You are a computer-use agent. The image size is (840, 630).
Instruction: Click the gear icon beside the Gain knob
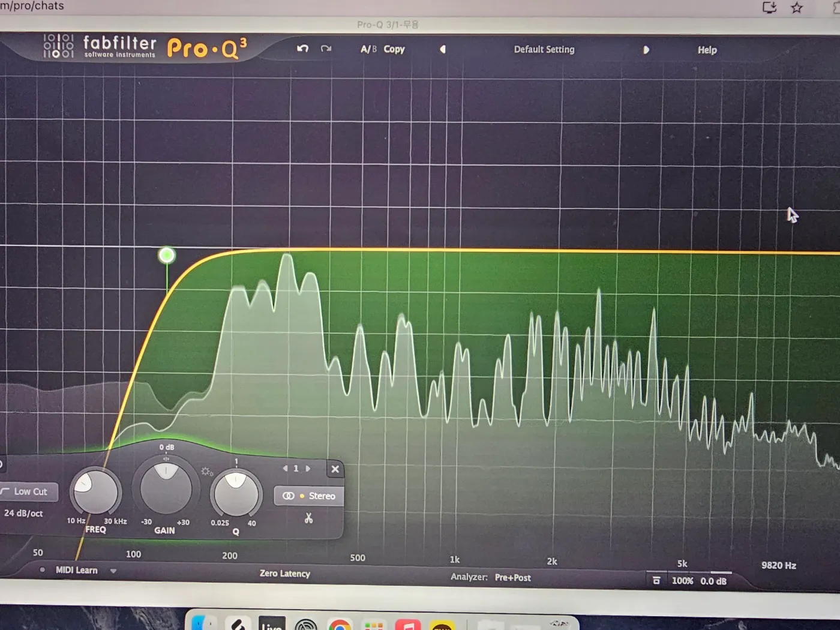point(207,472)
